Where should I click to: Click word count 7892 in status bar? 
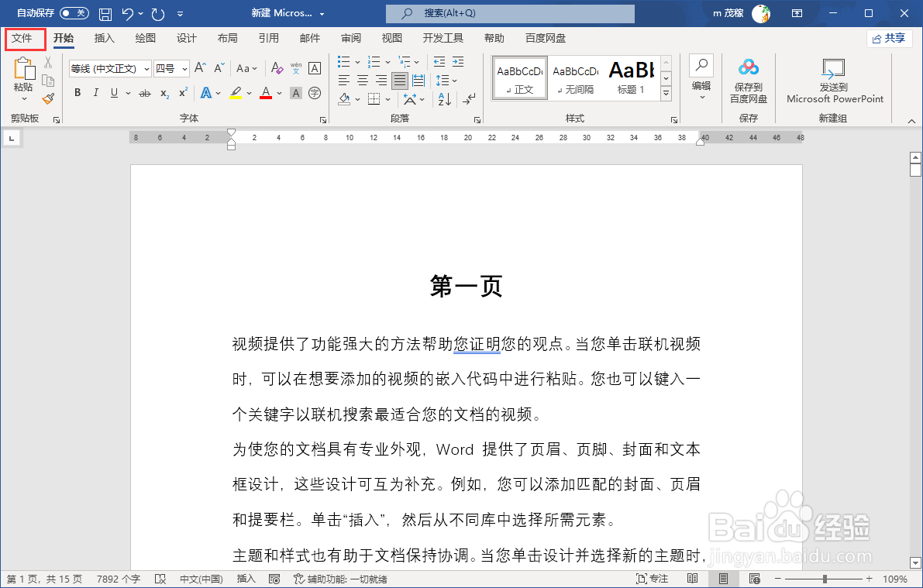pyautogui.click(x=119, y=579)
